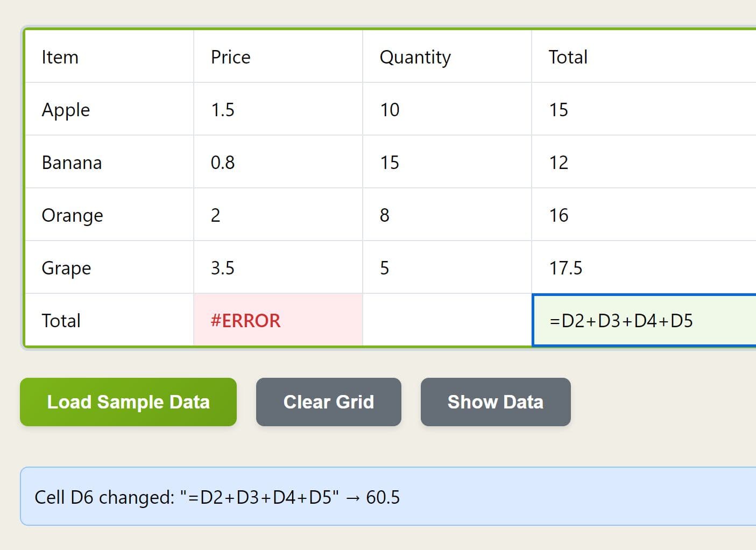The height and width of the screenshot is (550, 756).
Task: Click the Show Data button
Action: click(x=496, y=402)
